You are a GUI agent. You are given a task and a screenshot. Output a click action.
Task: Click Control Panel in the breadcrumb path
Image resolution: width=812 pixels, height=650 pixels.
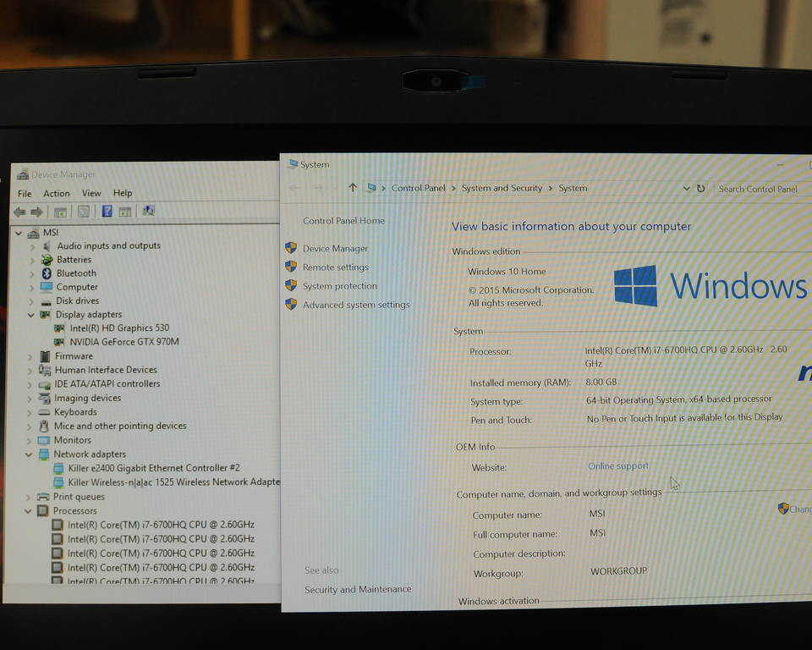[419, 188]
